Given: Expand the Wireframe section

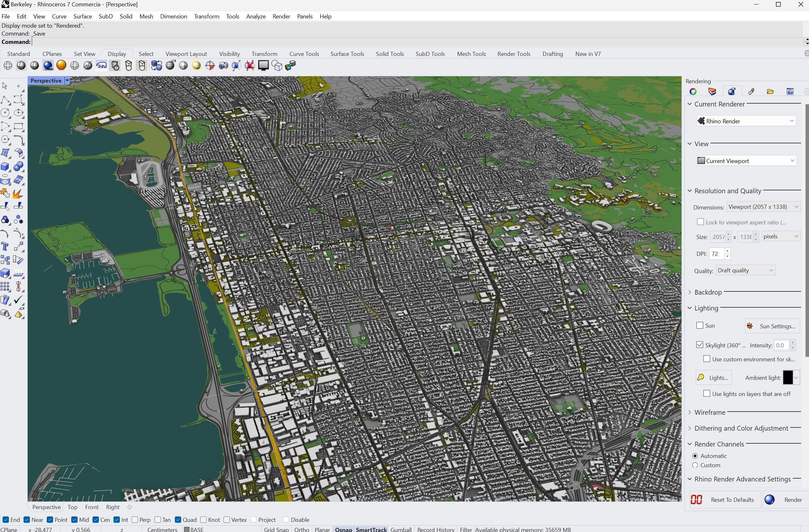Looking at the screenshot, I should (x=690, y=412).
